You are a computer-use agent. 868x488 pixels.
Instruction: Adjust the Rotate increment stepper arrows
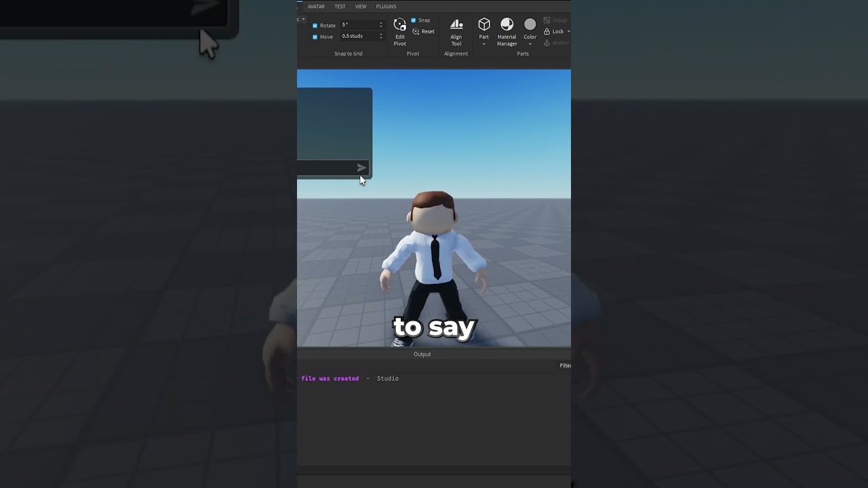tap(380, 25)
